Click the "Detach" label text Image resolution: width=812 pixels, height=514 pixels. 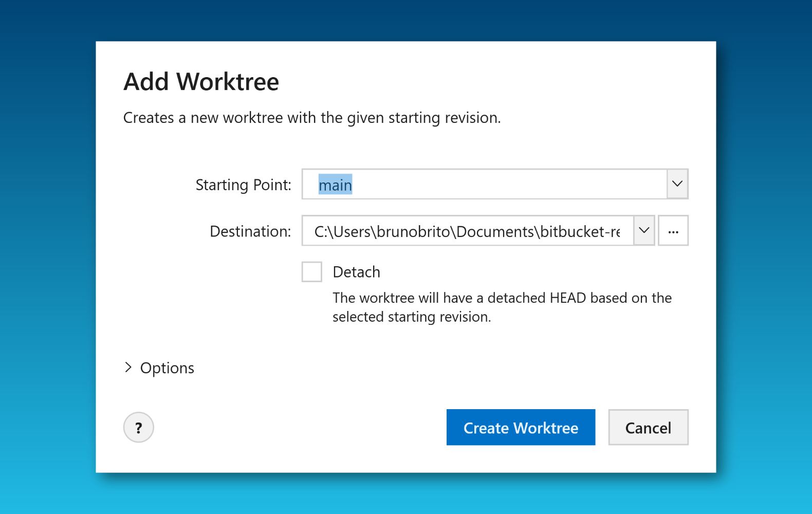pos(356,272)
